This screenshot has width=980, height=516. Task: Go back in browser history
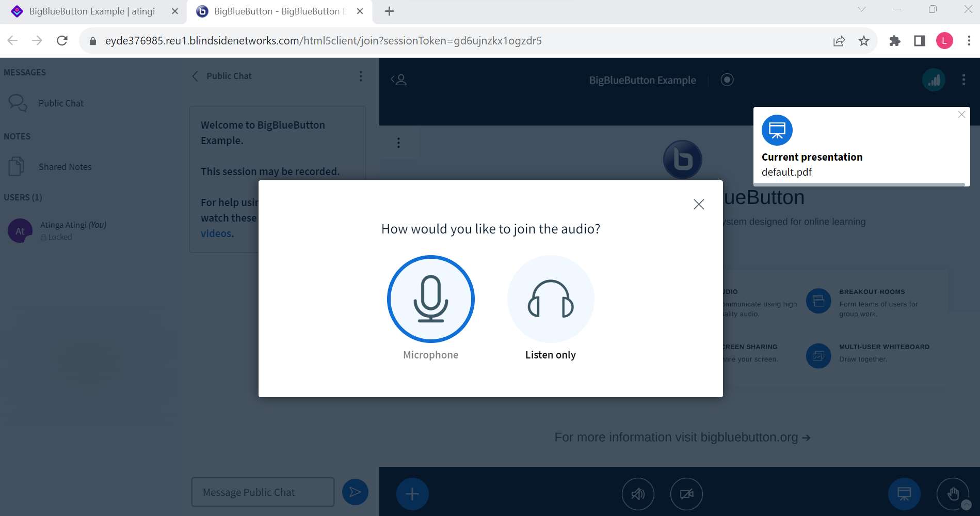(x=13, y=41)
